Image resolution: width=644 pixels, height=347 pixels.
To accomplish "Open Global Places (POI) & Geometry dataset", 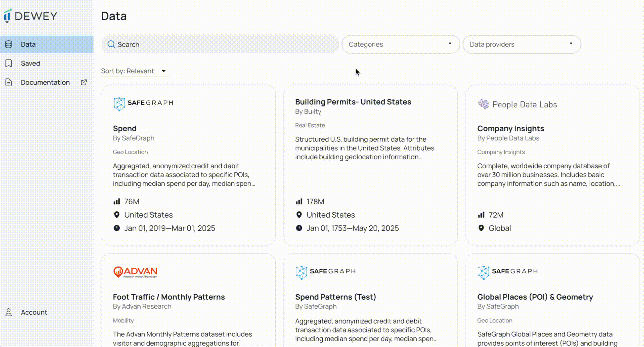I will pyautogui.click(x=535, y=297).
